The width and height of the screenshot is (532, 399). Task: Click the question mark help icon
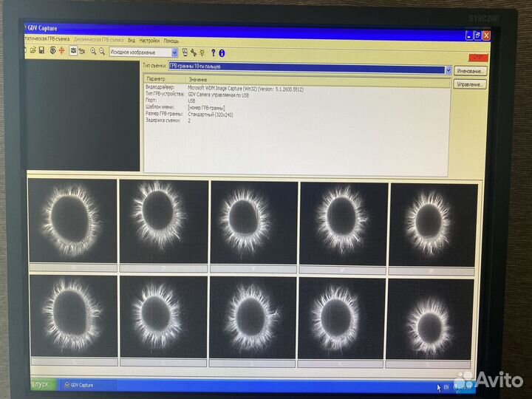tap(213, 53)
